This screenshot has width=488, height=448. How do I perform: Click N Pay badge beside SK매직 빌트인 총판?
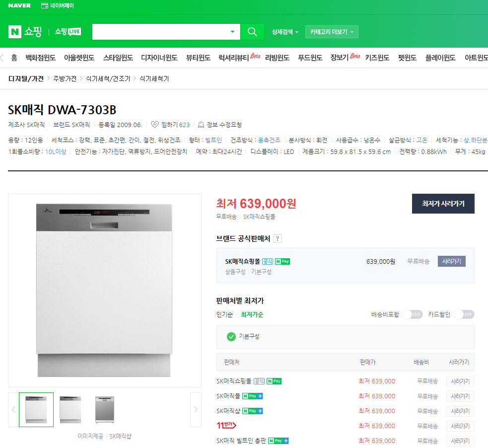coord(278,441)
